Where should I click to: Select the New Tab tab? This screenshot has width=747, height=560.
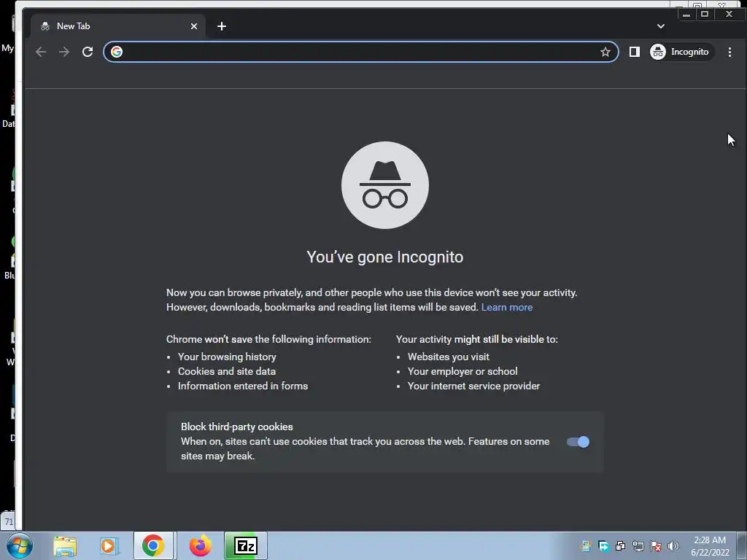[x=118, y=26]
